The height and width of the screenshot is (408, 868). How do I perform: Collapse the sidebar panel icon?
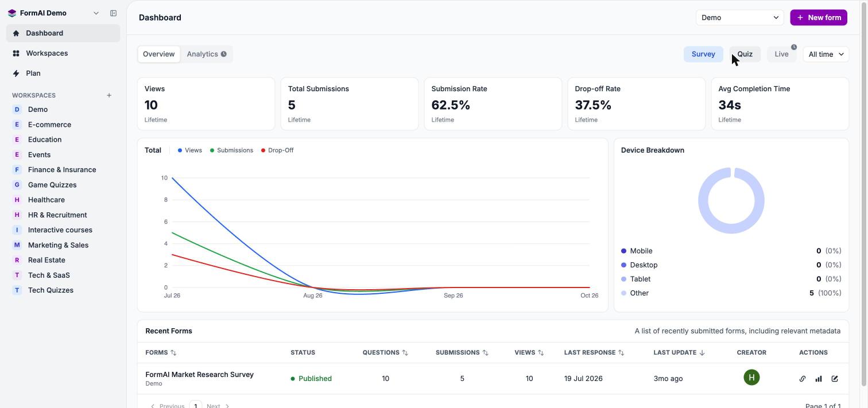pyautogui.click(x=113, y=13)
